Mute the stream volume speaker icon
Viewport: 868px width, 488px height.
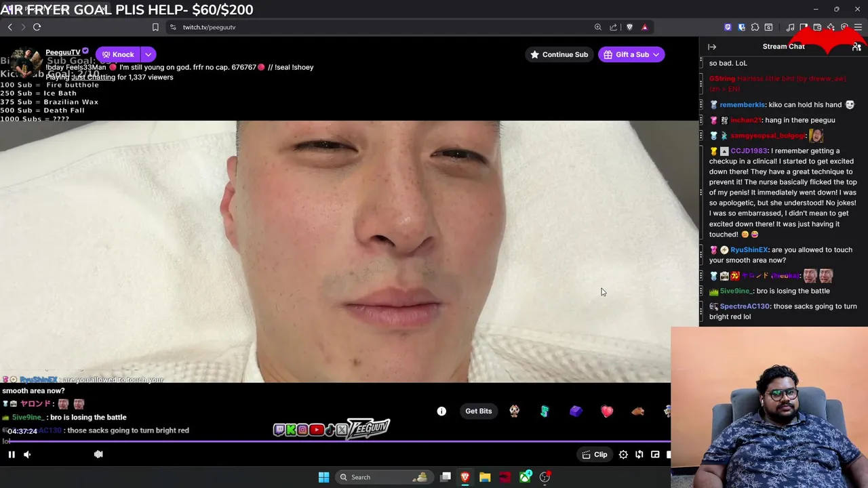click(27, 455)
